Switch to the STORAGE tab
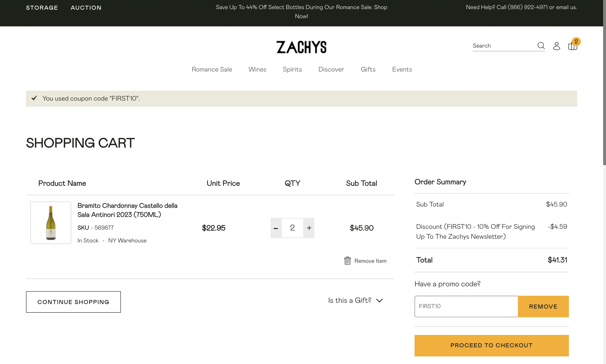Screen dimensions: 606x364 click(42, 7)
